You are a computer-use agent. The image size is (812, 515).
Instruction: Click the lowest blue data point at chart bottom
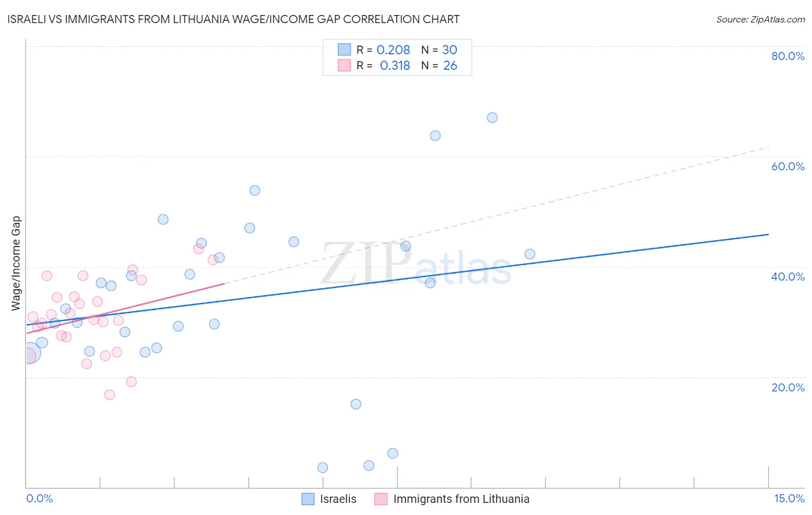point(323,468)
